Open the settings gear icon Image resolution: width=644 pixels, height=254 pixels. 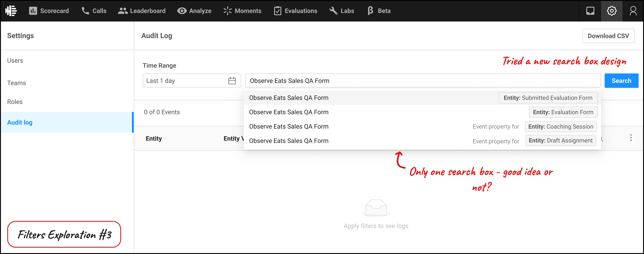611,11
